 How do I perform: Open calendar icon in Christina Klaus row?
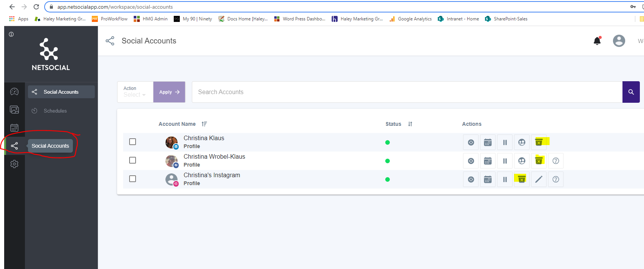(488, 142)
